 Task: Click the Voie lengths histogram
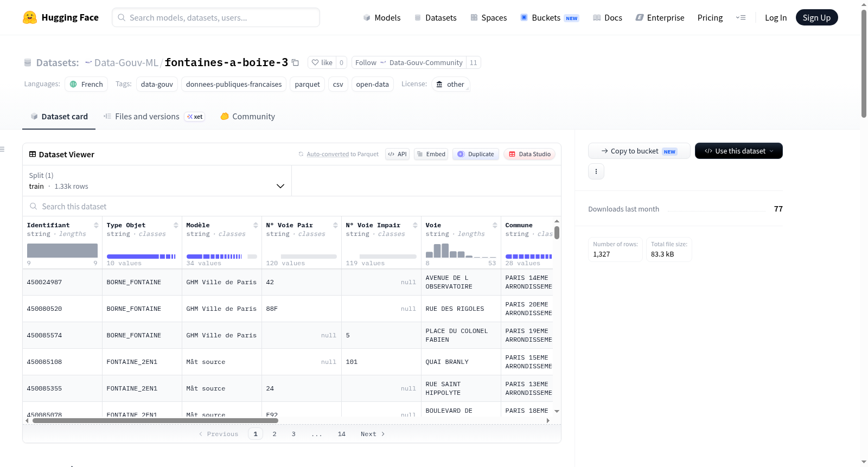click(x=461, y=250)
